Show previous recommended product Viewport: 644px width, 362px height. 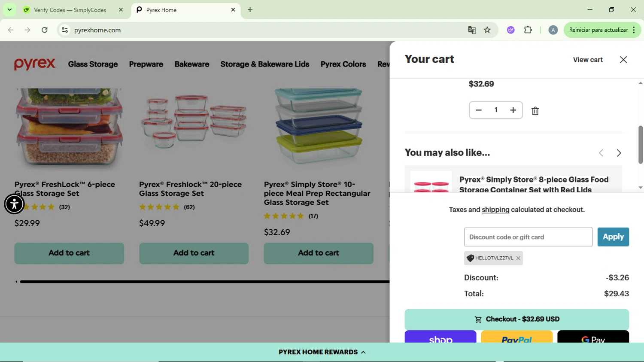pyautogui.click(x=601, y=153)
